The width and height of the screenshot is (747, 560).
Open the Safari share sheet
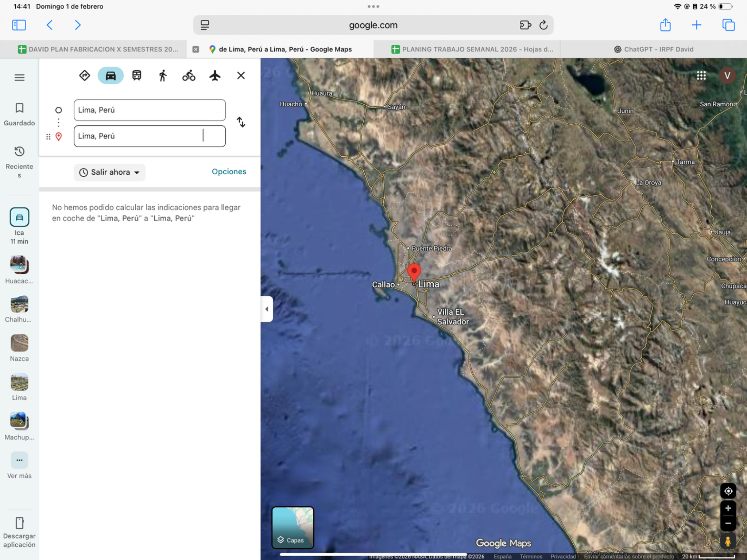pos(665,25)
